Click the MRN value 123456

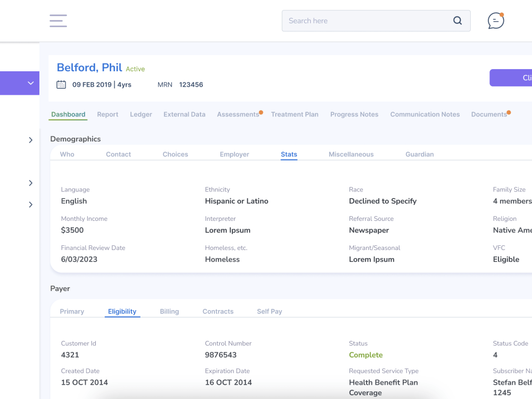(191, 85)
